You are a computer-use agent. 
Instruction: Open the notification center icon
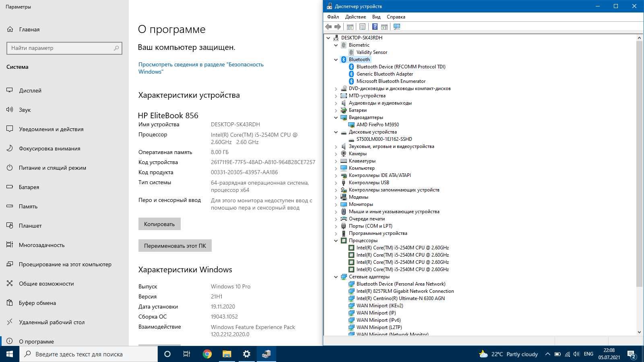(632, 354)
